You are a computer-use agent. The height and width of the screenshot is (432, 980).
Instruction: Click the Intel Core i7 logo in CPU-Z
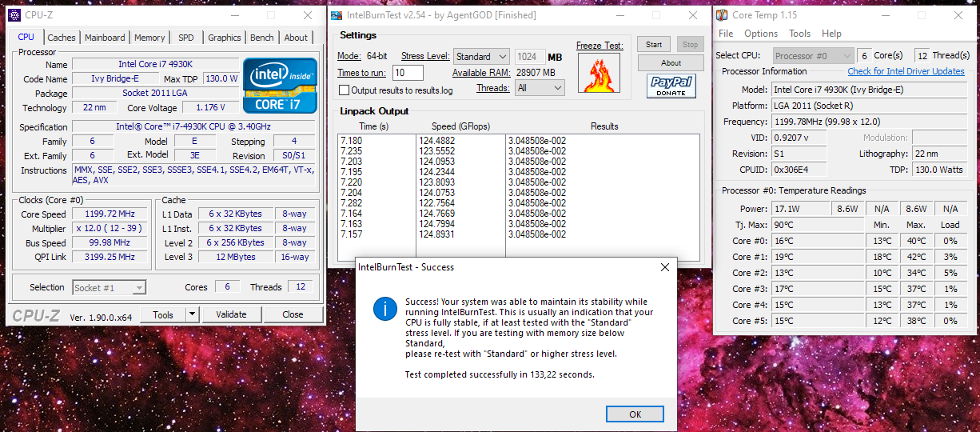pyautogui.click(x=281, y=85)
